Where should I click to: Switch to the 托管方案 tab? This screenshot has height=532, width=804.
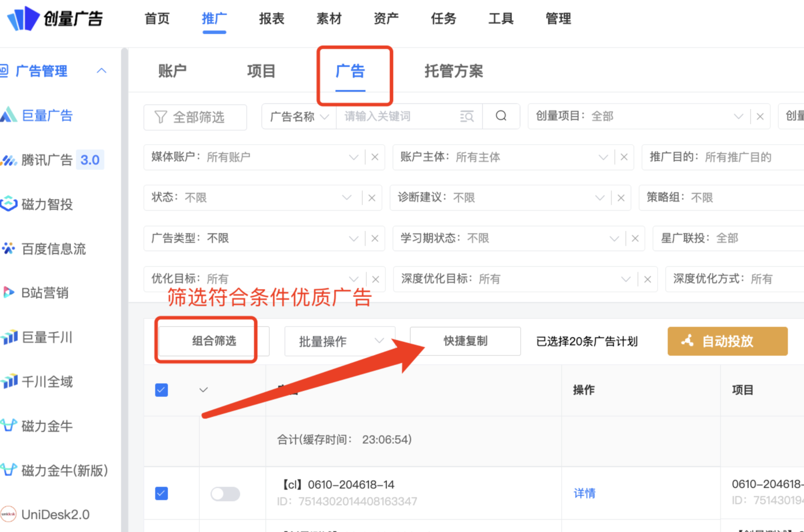point(454,71)
